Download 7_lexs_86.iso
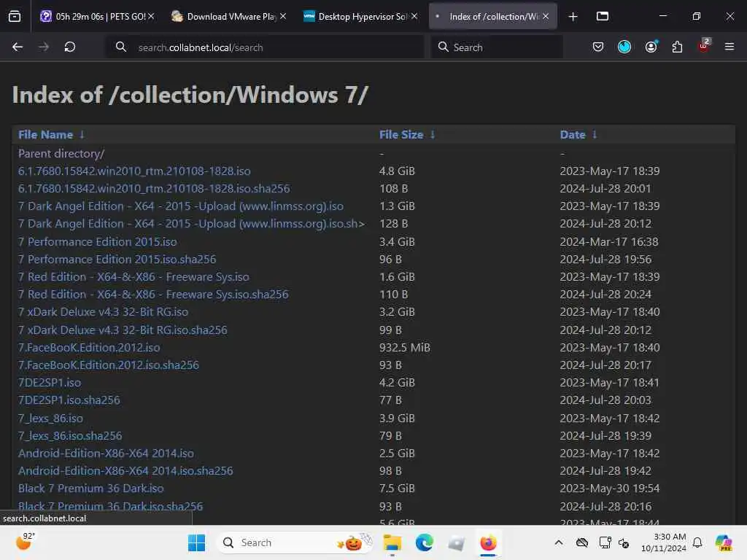 click(50, 419)
